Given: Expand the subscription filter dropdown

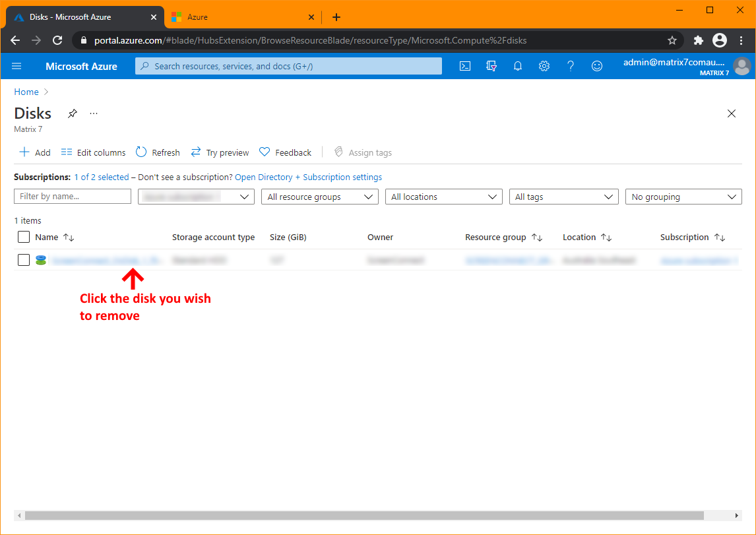Looking at the screenshot, I should click(196, 197).
